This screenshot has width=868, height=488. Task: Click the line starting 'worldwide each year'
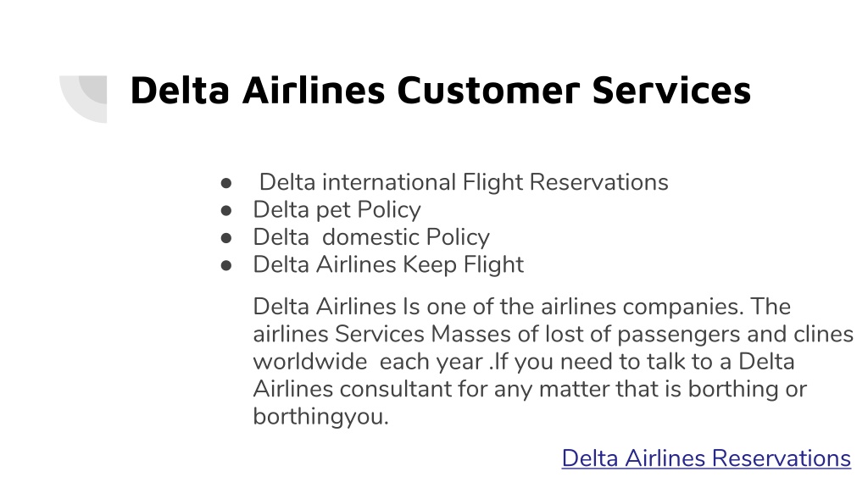pyautogui.click(x=524, y=362)
